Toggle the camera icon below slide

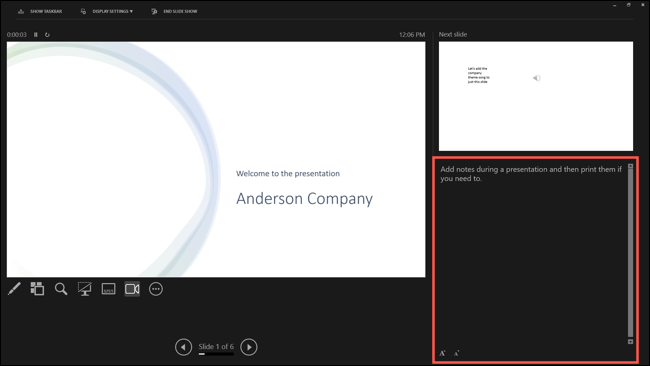[x=132, y=289]
